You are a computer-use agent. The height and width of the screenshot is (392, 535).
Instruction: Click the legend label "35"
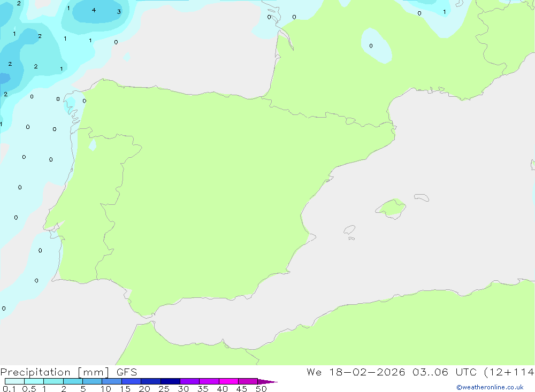[203, 389]
